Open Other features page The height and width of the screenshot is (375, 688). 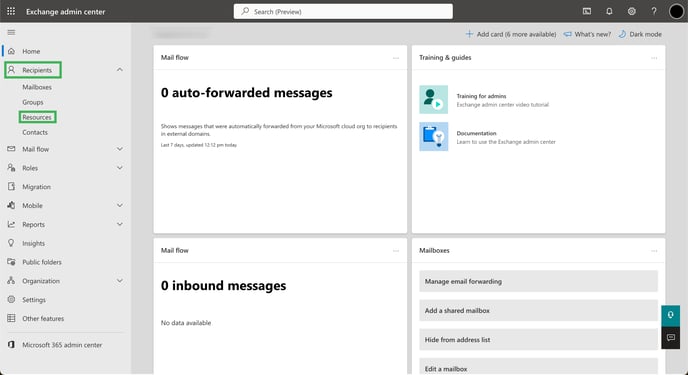click(43, 319)
